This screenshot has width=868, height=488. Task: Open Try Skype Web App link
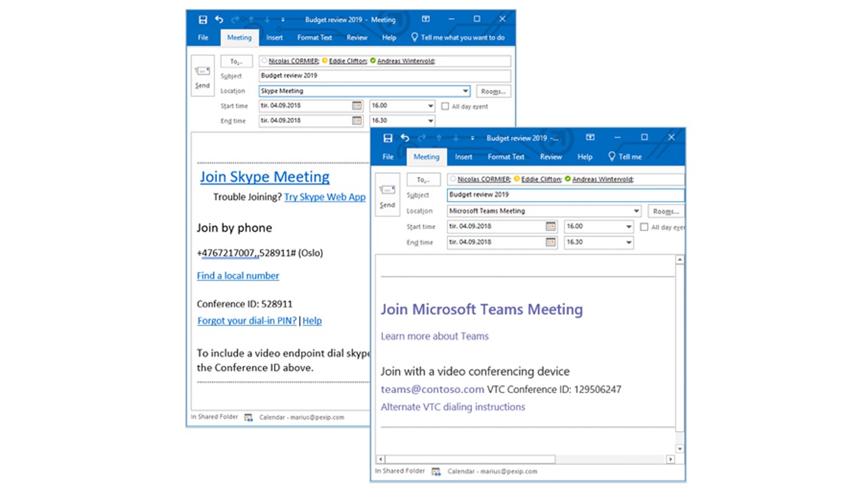pyautogui.click(x=325, y=197)
